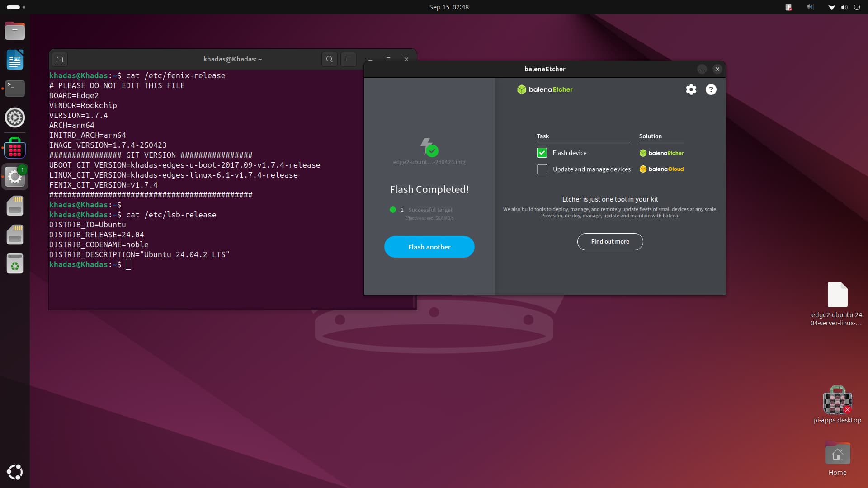Open Pi-Apps store in dock
Viewport: 868px width, 488px height.
(x=14, y=148)
